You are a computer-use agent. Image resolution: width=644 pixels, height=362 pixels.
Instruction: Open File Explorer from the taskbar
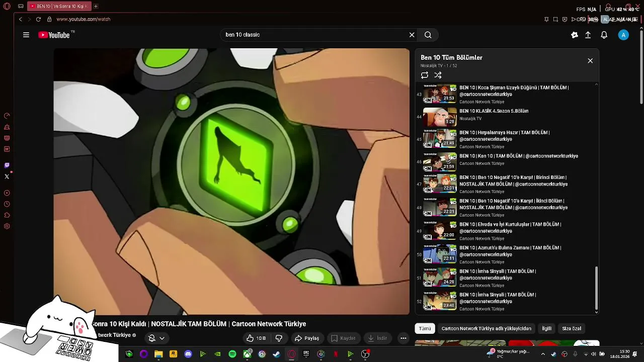(x=158, y=354)
